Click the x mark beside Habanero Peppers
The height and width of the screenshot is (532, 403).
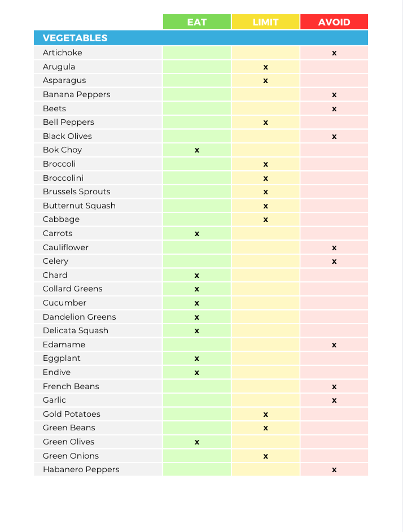(334, 470)
